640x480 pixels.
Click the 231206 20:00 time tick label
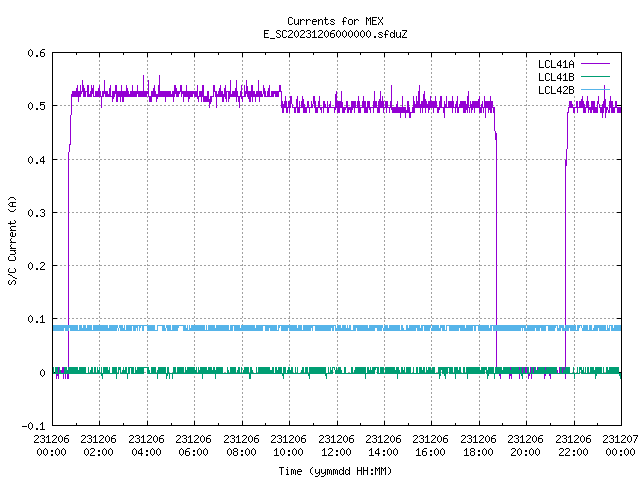pyautogui.click(x=525, y=446)
